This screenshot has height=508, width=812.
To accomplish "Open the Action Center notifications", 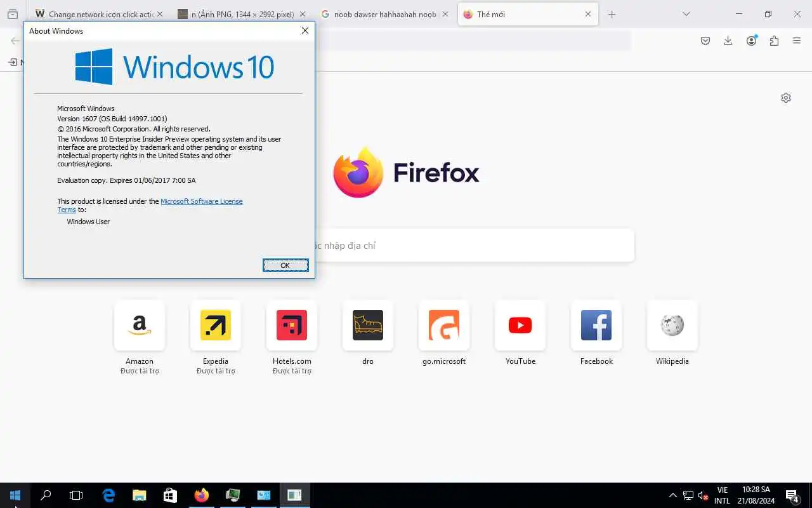I will pos(792,495).
